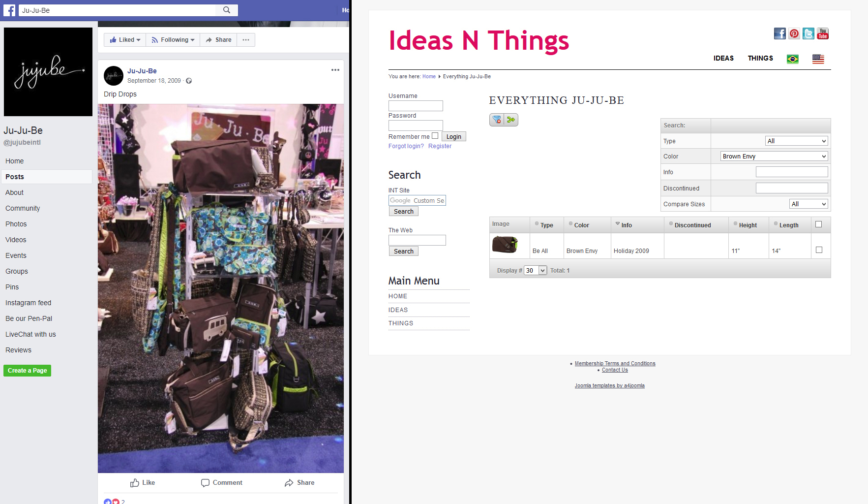Expand the Following dropdown button

pos(173,40)
